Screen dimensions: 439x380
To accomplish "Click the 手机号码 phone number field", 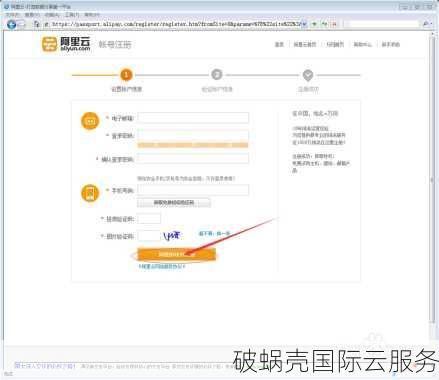I will pos(193,190).
